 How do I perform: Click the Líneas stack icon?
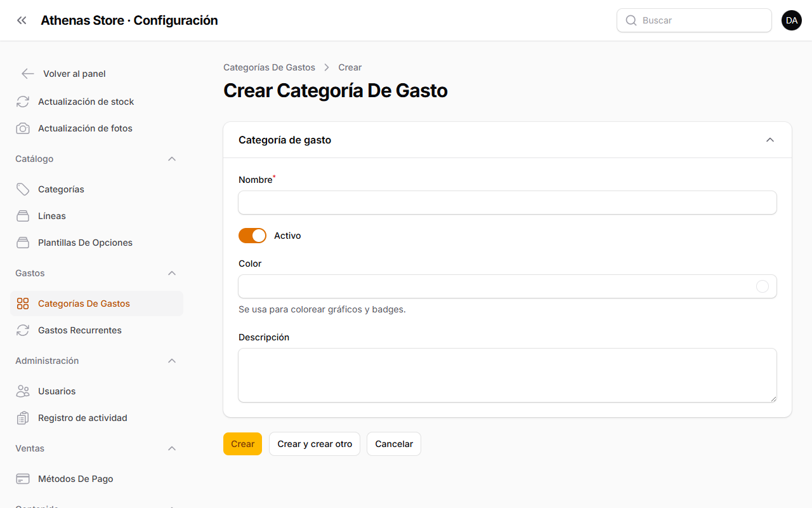23,216
